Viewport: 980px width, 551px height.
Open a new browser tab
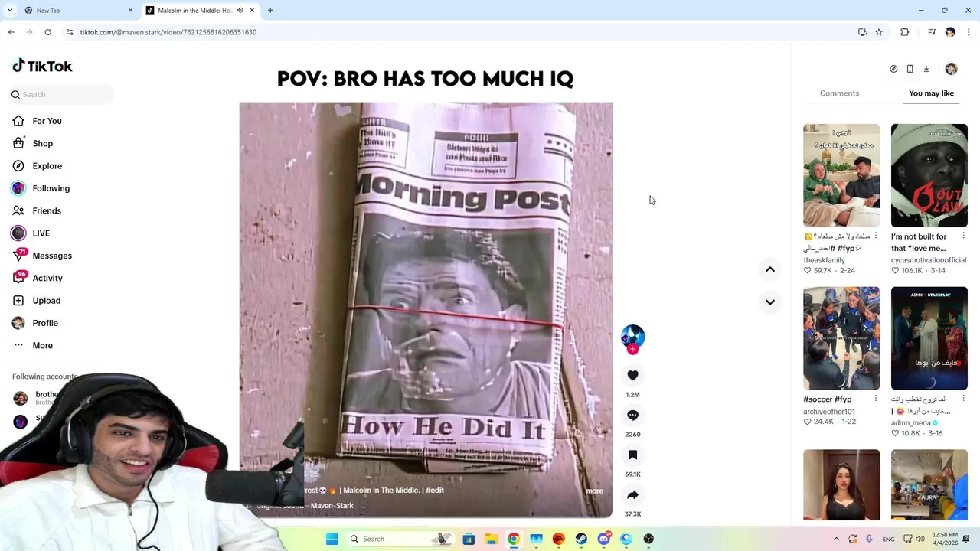[270, 11]
